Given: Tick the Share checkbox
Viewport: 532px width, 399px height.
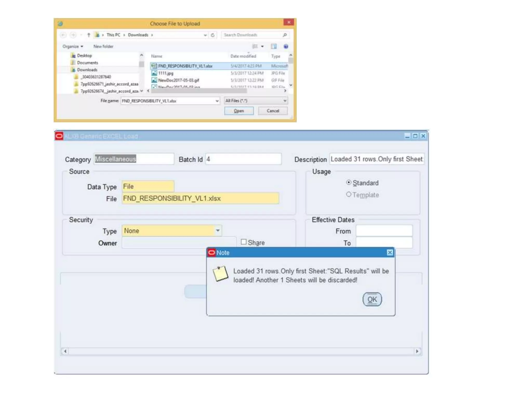Looking at the screenshot, I should point(243,242).
